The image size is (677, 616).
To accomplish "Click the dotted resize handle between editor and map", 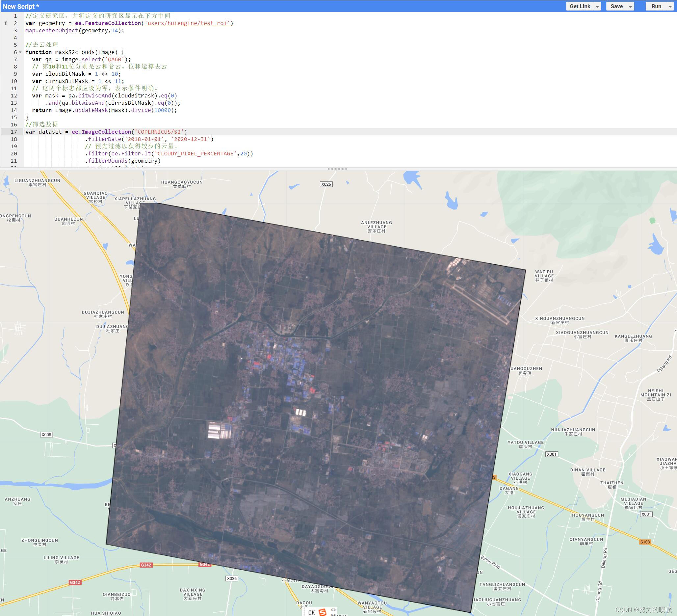I will (x=337, y=169).
